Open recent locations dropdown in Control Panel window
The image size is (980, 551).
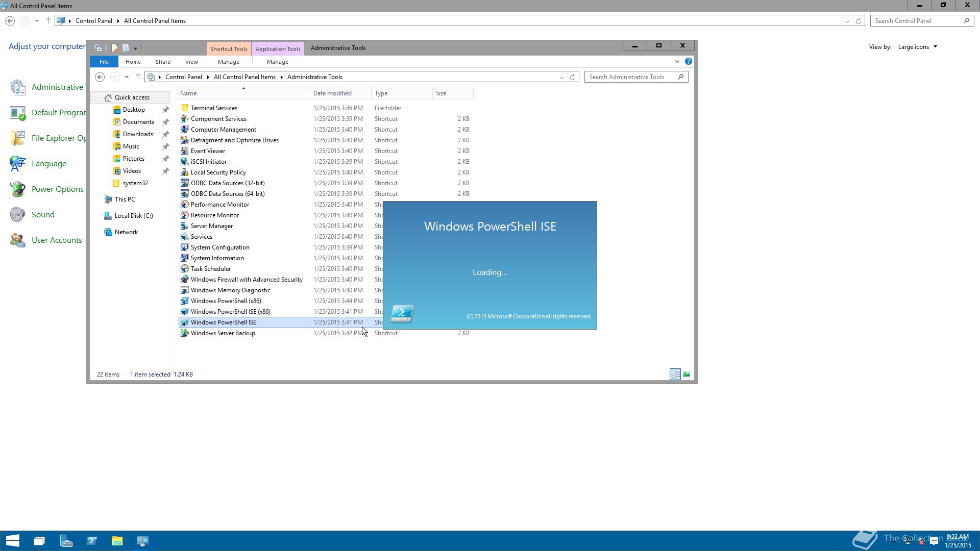point(37,21)
